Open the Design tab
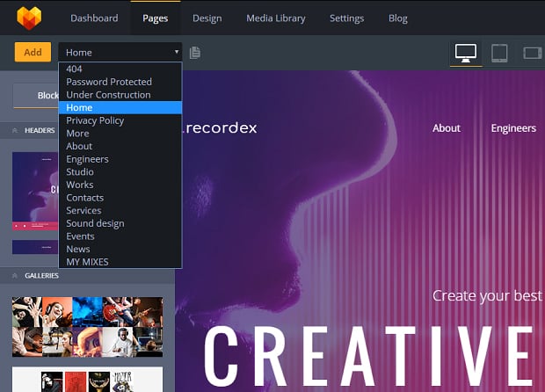The width and height of the screenshot is (545, 392). [x=207, y=18]
